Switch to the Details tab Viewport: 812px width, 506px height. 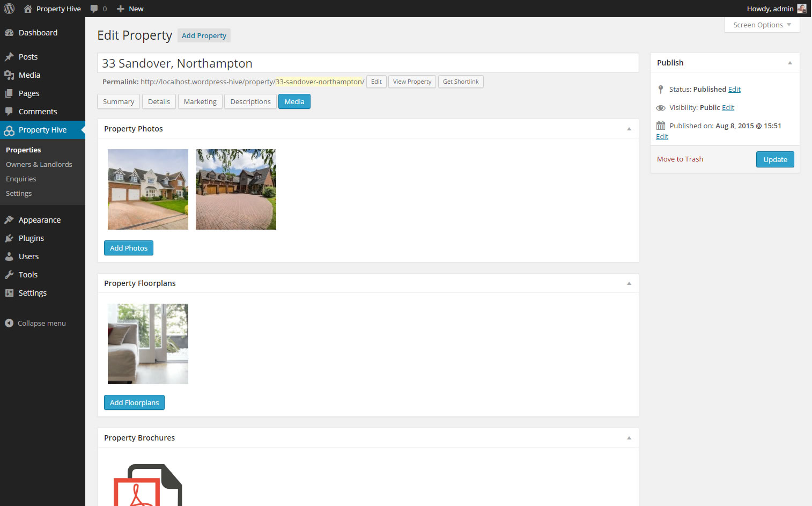click(159, 101)
